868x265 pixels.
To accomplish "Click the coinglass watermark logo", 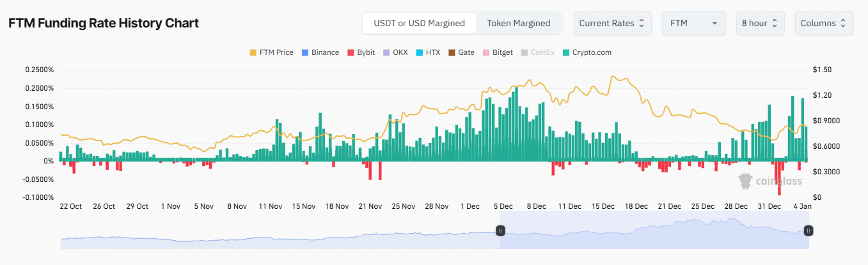I will (x=770, y=182).
